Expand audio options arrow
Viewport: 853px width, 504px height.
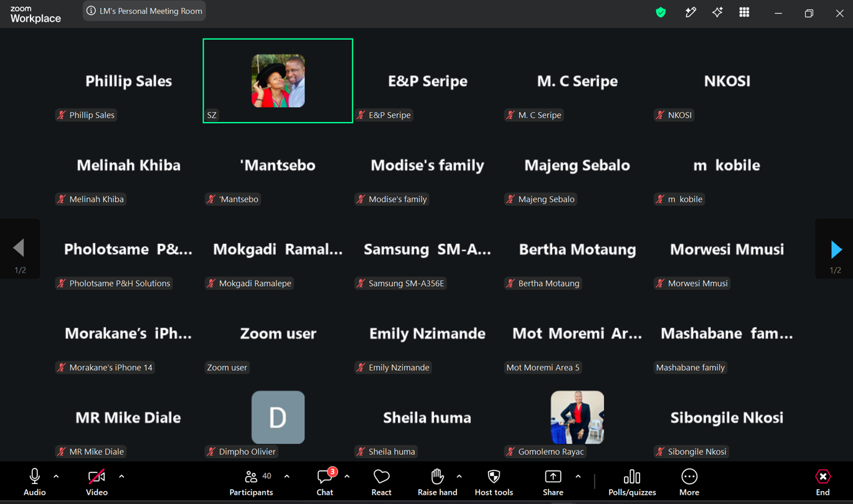pyautogui.click(x=56, y=477)
